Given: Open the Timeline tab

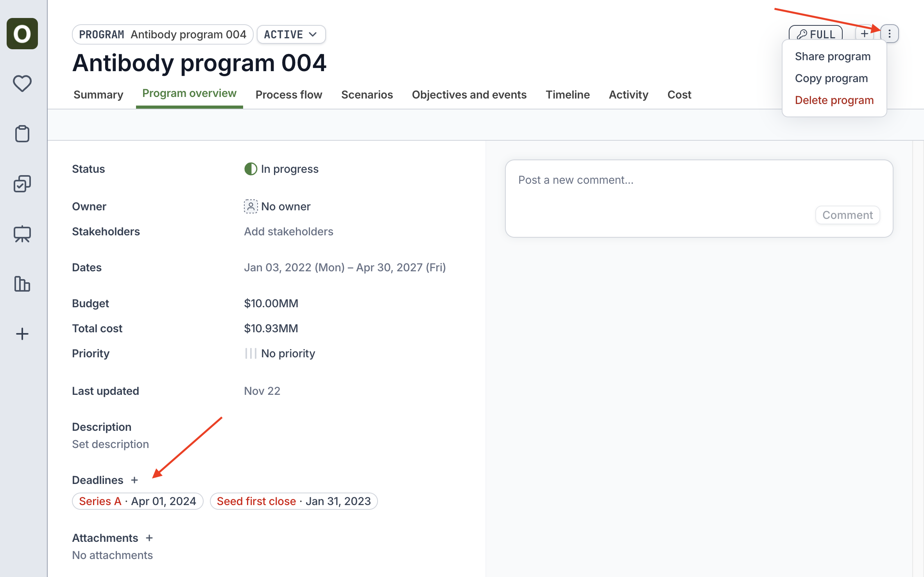Looking at the screenshot, I should [568, 95].
